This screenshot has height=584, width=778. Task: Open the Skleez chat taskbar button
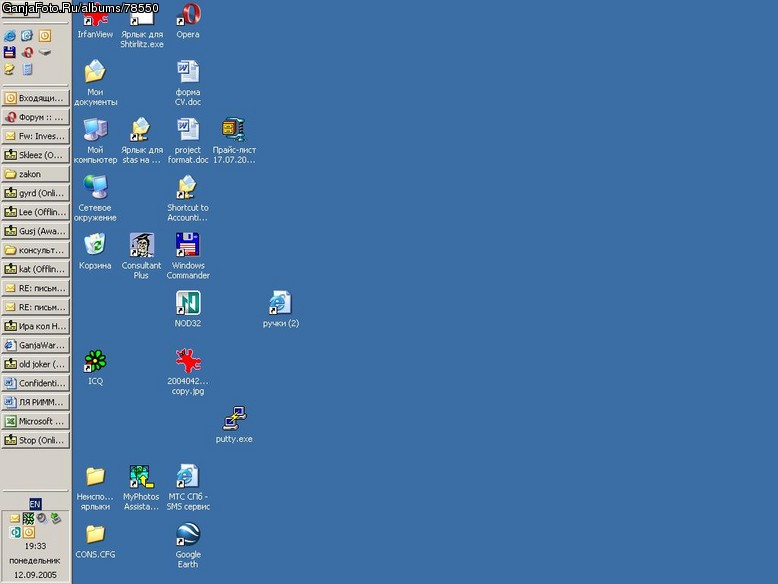coord(36,155)
